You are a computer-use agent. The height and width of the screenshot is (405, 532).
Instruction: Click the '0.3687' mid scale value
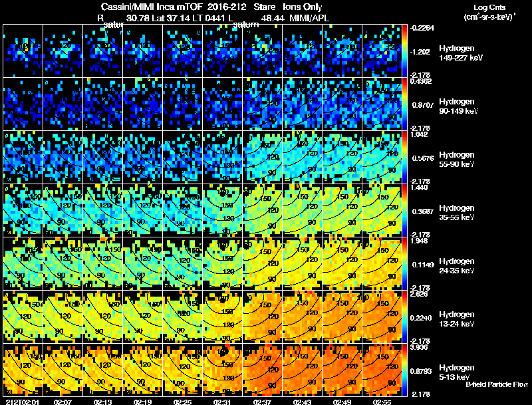[x=423, y=211]
